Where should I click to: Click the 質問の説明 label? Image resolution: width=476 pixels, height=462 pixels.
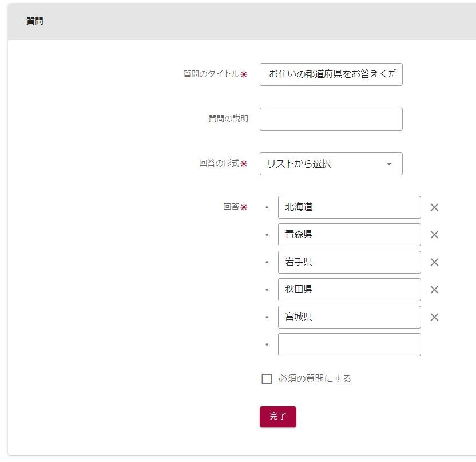tap(228, 119)
